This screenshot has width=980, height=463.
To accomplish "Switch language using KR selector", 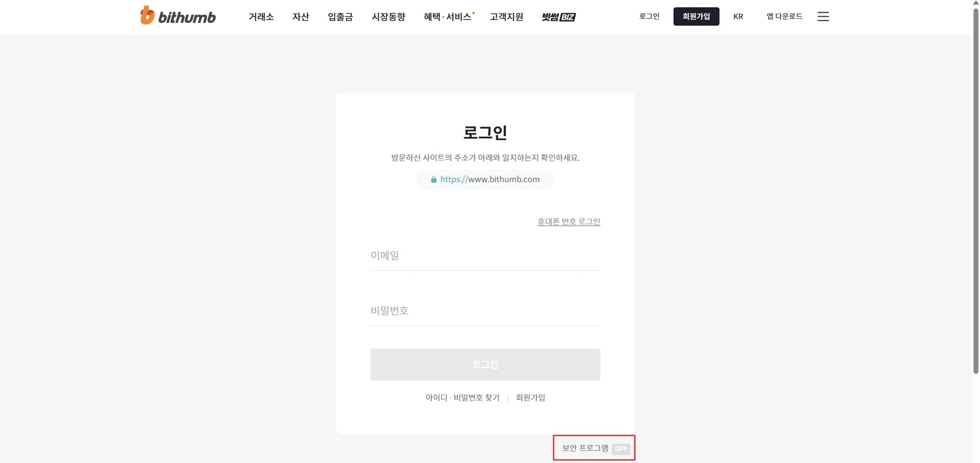I will pos(738,16).
